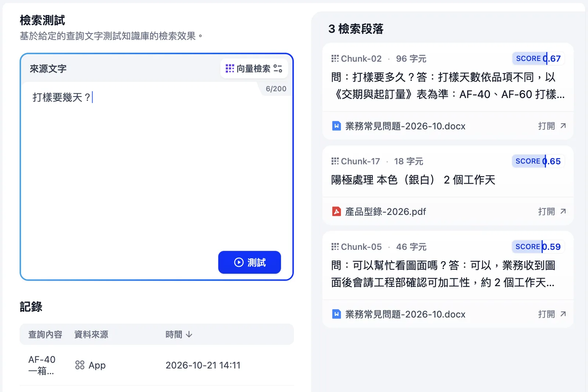Click the Word document icon in Chunk-05 card
Viewport: 588px width, 392px height.
point(336,314)
